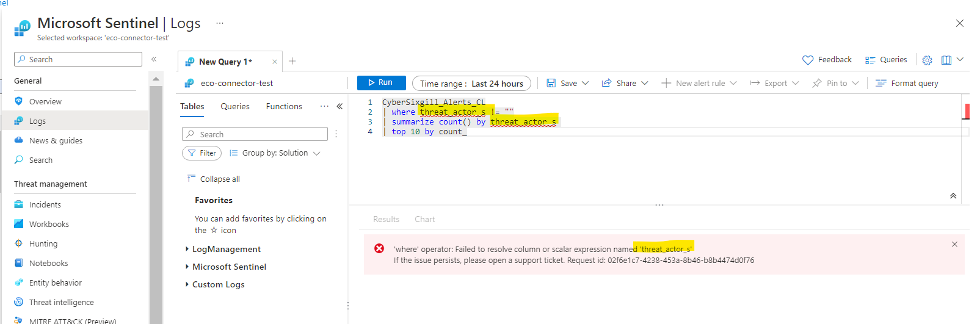Expand the Pin to dropdown chevron
The image size is (980, 324).
[x=855, y=83]
